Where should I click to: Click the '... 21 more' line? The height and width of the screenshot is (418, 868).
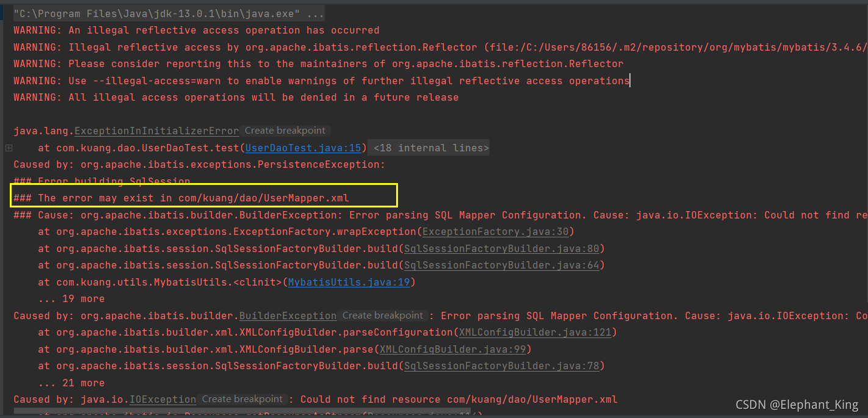click(71, 383)
